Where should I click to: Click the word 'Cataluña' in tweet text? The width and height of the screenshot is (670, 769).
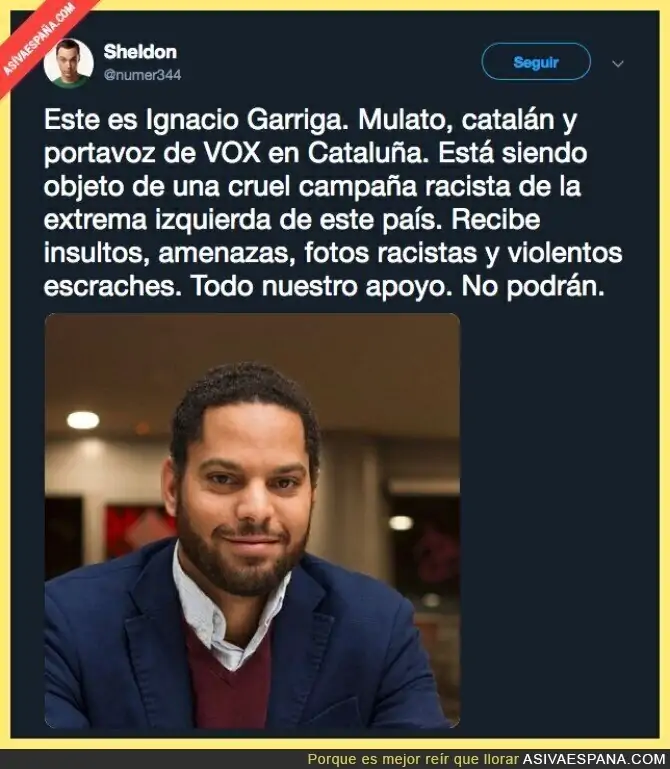[x=369, y=153]
